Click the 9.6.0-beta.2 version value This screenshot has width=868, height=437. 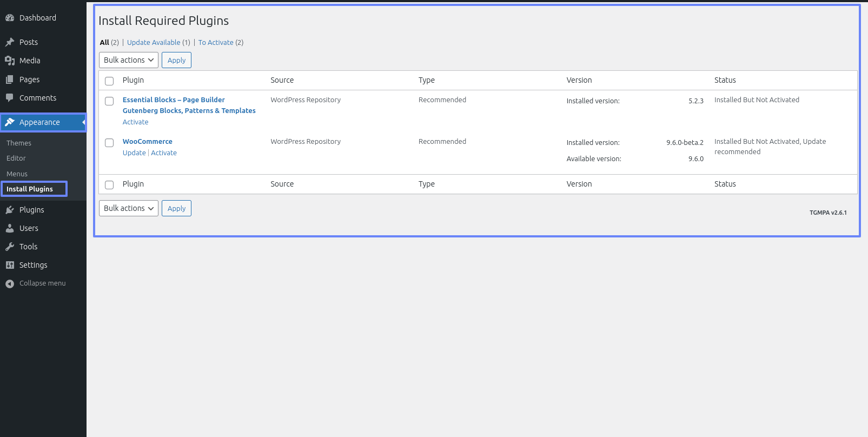pyautogui.click(x=685, y=143)
